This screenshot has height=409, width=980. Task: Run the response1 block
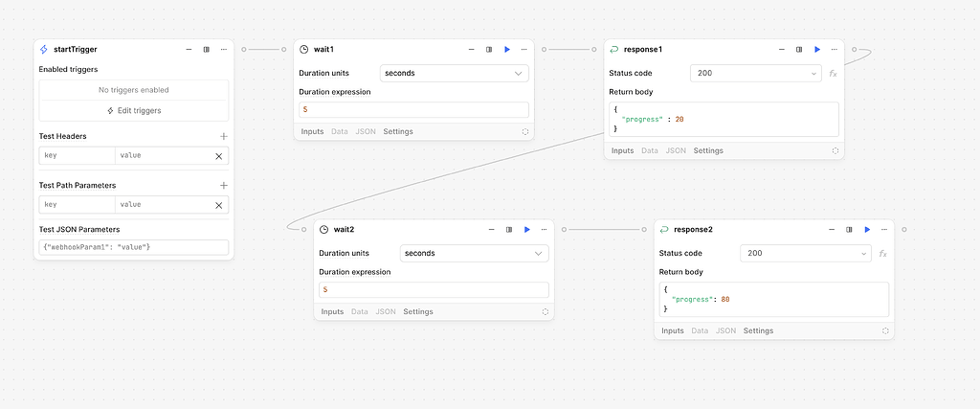pyautogui.click(x=817, y=50)
